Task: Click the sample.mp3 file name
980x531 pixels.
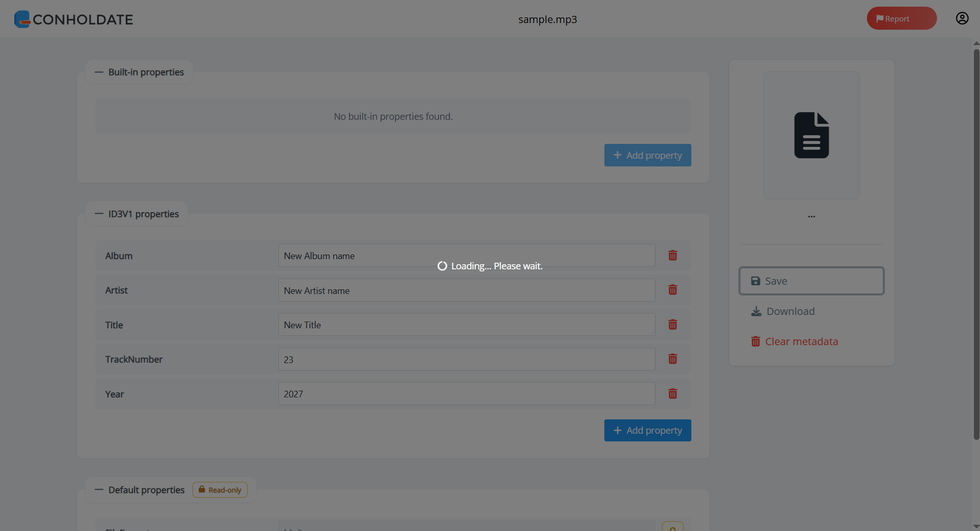Action: click(x=547, y=19)
